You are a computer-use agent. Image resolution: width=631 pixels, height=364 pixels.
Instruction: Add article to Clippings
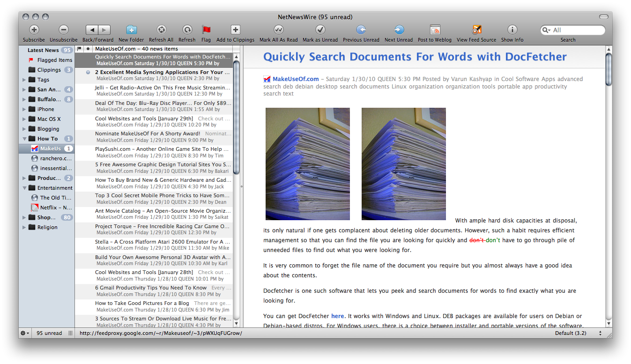point(235,30)
